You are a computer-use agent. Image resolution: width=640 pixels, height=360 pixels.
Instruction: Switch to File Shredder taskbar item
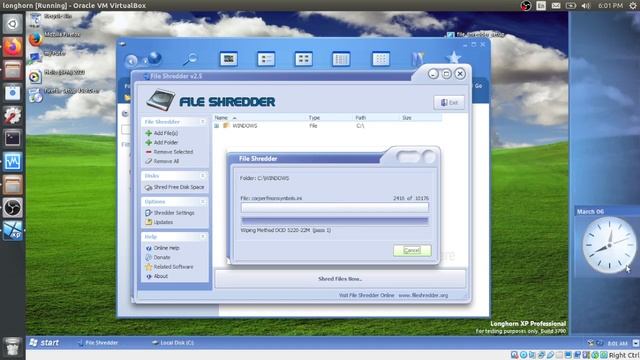tap(98, 343)
